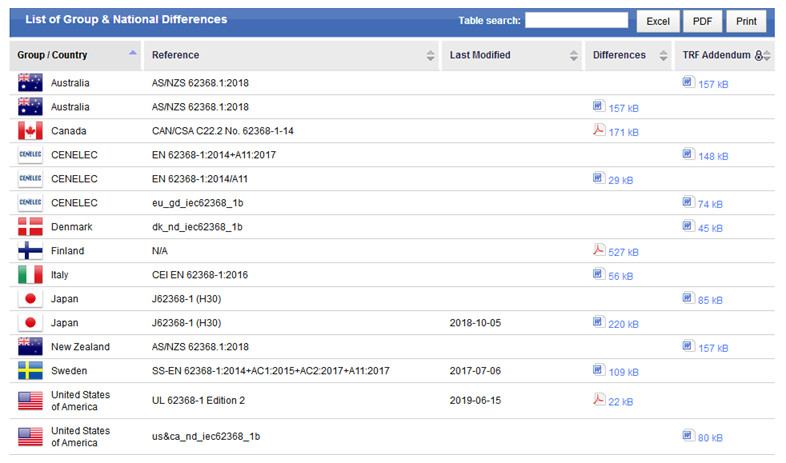
Task: Click the Word icon beside us&ca_nd_iec62368_1b 80 kB
Action: pos(689,435)
